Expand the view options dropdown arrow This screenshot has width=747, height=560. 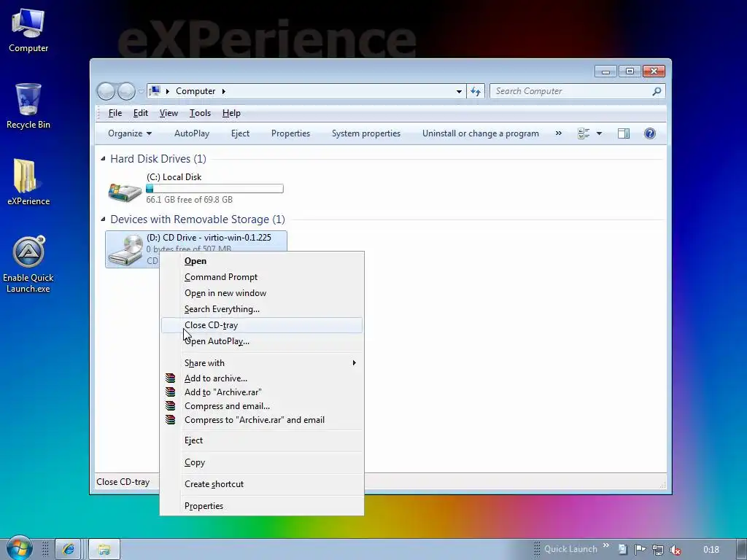point(599,133)
